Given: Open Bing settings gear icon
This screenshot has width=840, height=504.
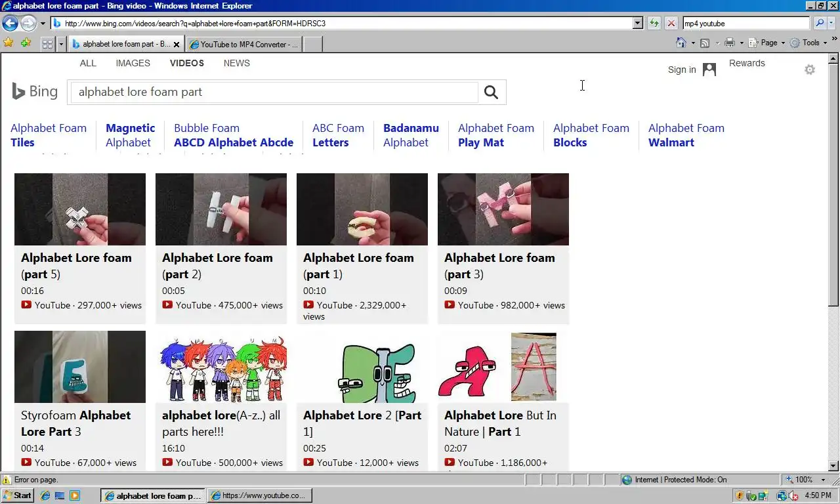Looking at the screenshot, I should tap(810, 70).
